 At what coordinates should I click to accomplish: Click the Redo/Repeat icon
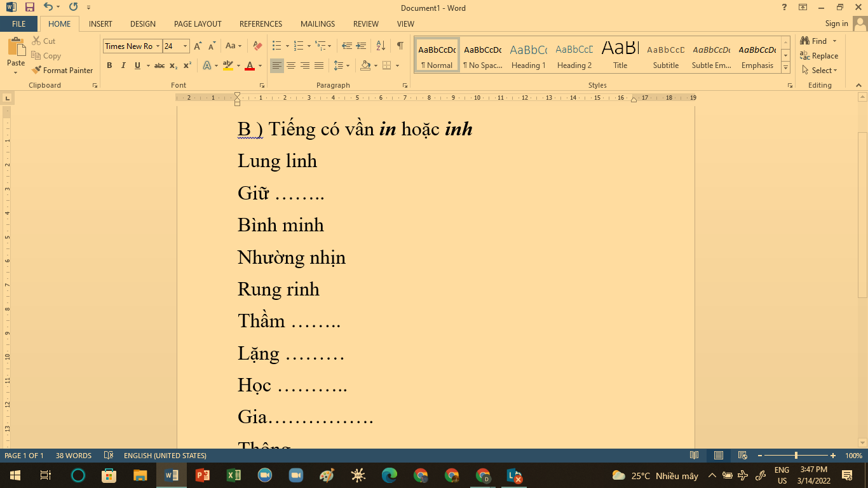(73, 7)
